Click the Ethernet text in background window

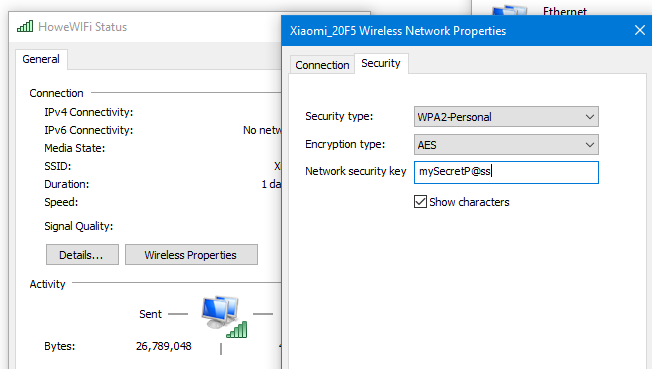point(564,11)
